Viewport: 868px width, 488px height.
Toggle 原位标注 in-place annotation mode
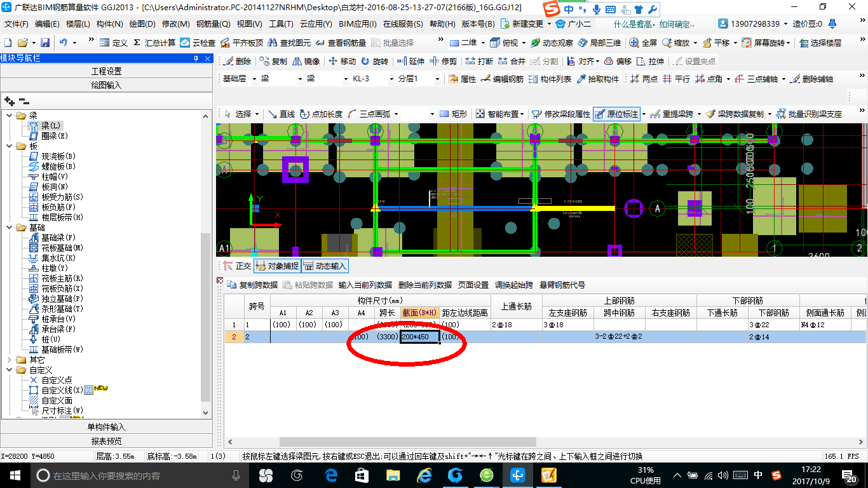click(x=616, y=114)
